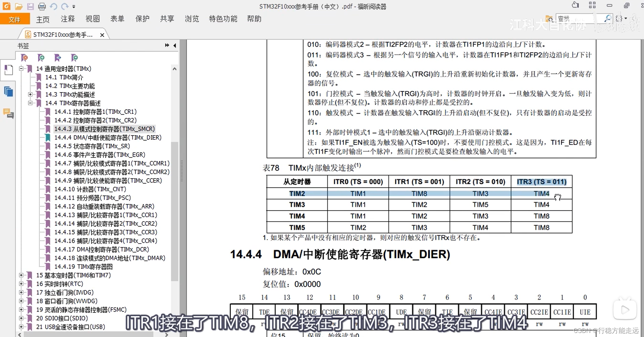The image size is (644, 337).
Task: Open the 浏览 ribbon tab
Action: (x=192, y=19)
